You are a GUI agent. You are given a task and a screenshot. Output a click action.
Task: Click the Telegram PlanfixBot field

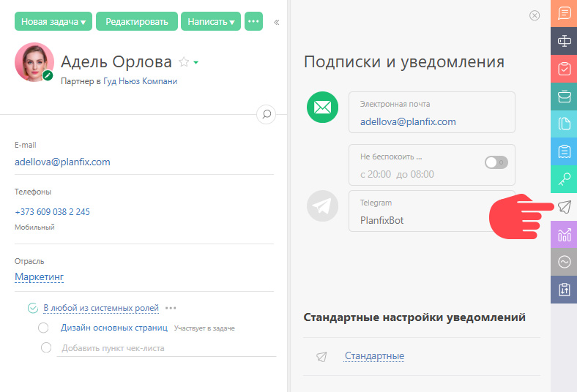coord(431,211)
